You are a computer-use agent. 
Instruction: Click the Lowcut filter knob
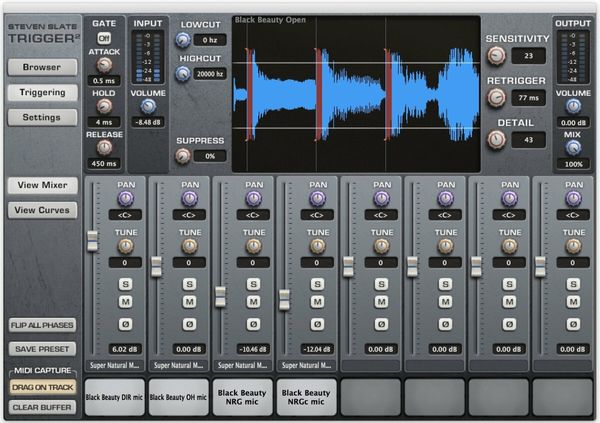[183, 40]
